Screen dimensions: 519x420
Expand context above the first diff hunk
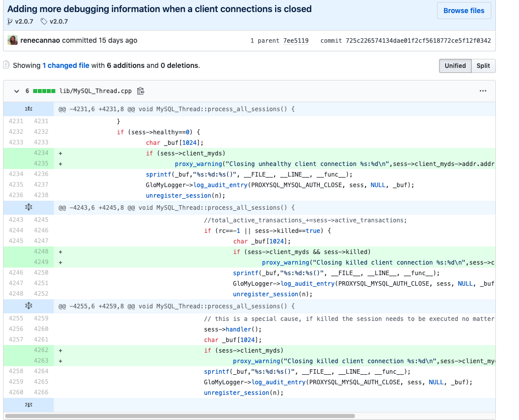[x=29, y=109]
